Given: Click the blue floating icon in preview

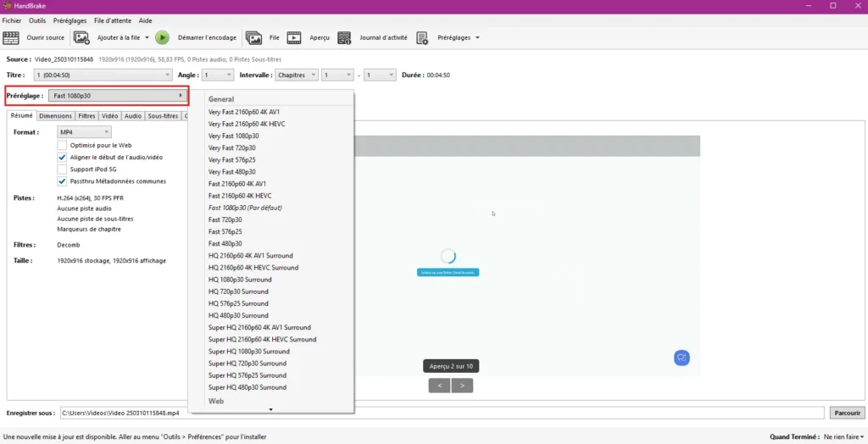Looking at the screenshot, I should 682,358.
